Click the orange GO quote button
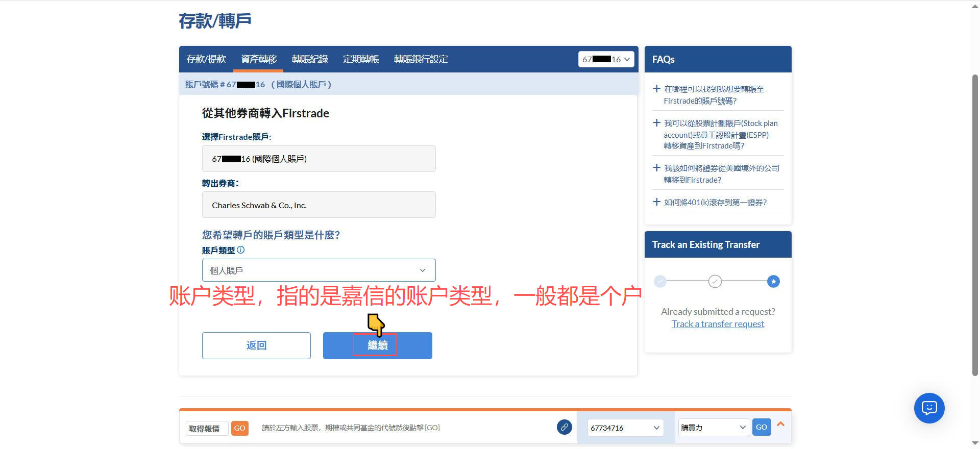Image resolution: width=980 pixels, height=449 pixels. 239,428
